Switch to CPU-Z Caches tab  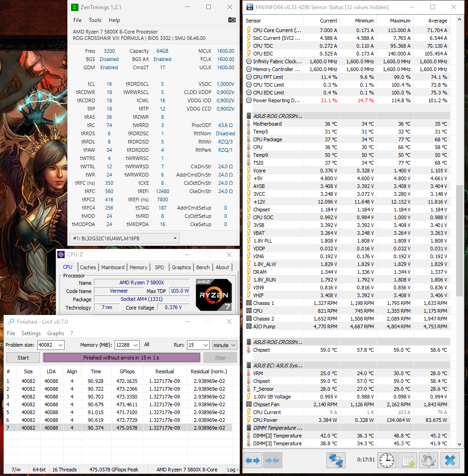pos(88,267)
